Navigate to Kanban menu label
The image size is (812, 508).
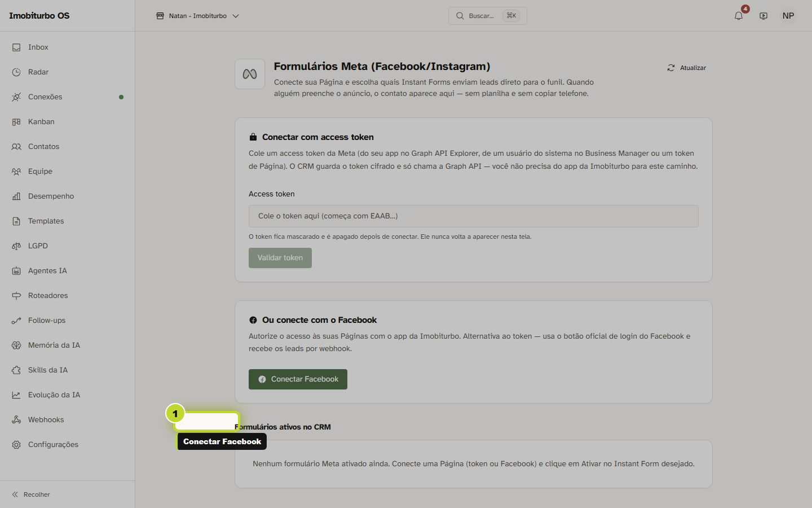click(41, 122)
